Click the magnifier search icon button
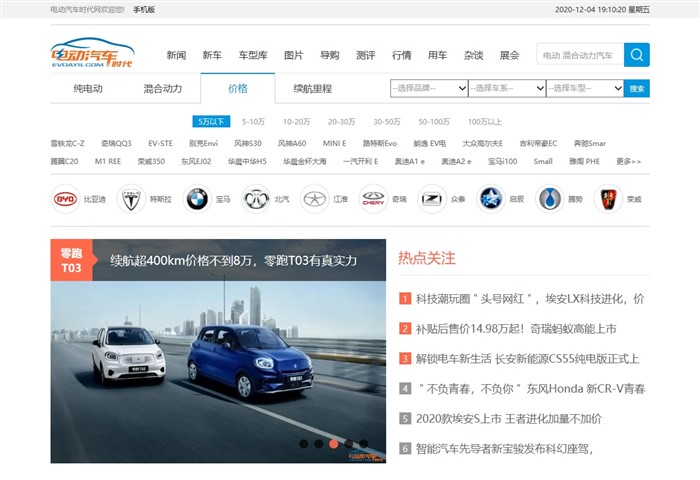The width and height of the screenshot is (700, 480). 637,55
